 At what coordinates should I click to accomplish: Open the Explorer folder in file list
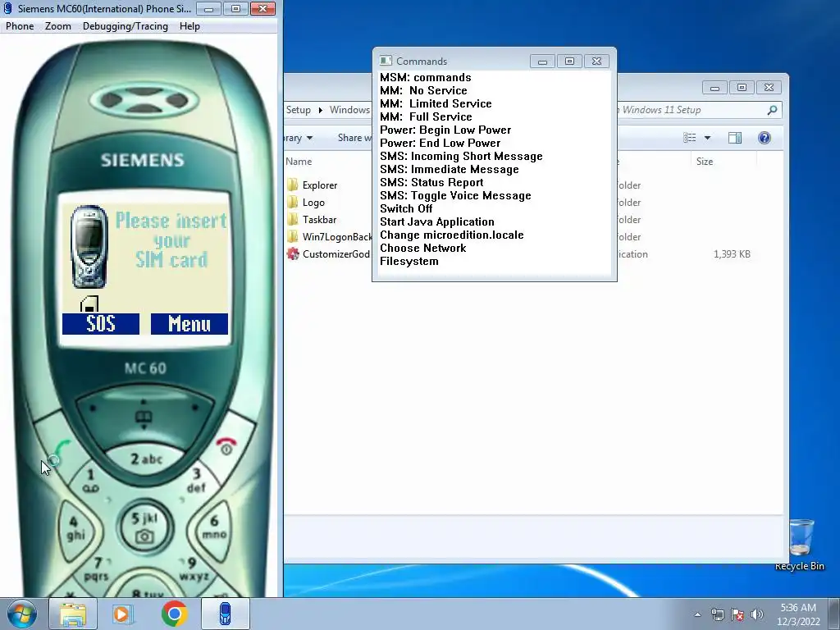tap(319, 185)
